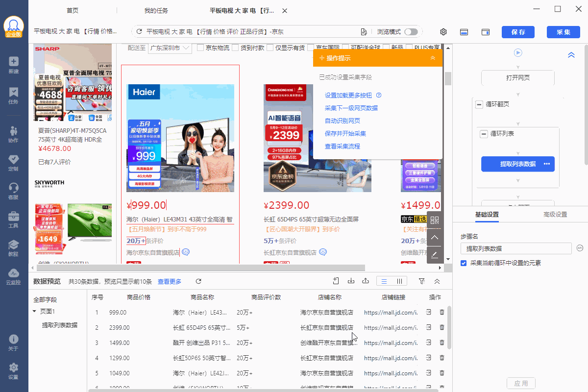Check the 货到付款 checkbox
The height and width of the screenshot is (392, 588).
click(236, 48)
